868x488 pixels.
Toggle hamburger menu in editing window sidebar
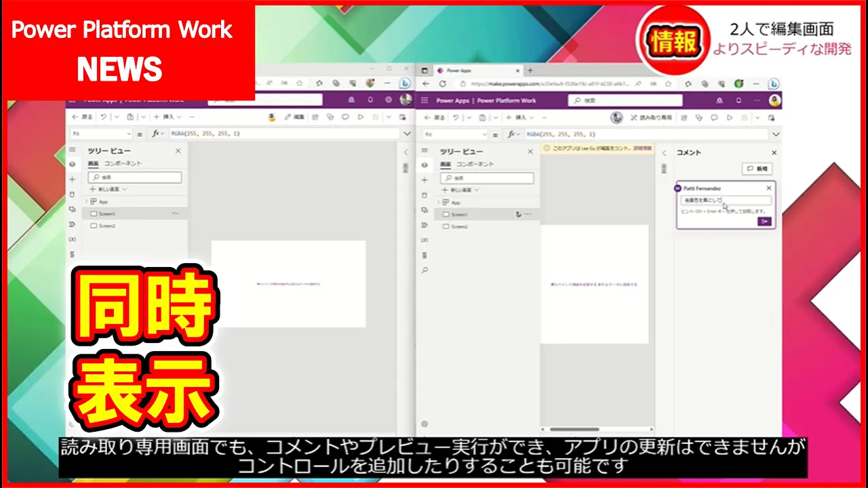click(x=73, y=150)
